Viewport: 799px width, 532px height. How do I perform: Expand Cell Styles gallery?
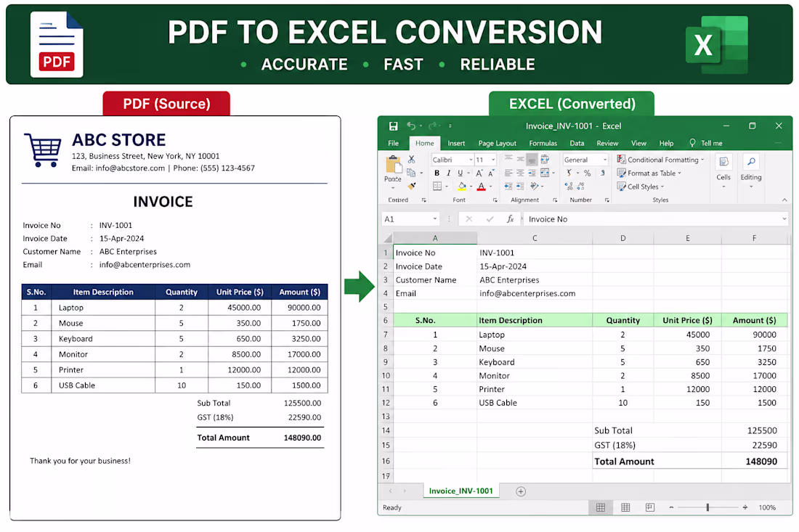tap(641, 187)
